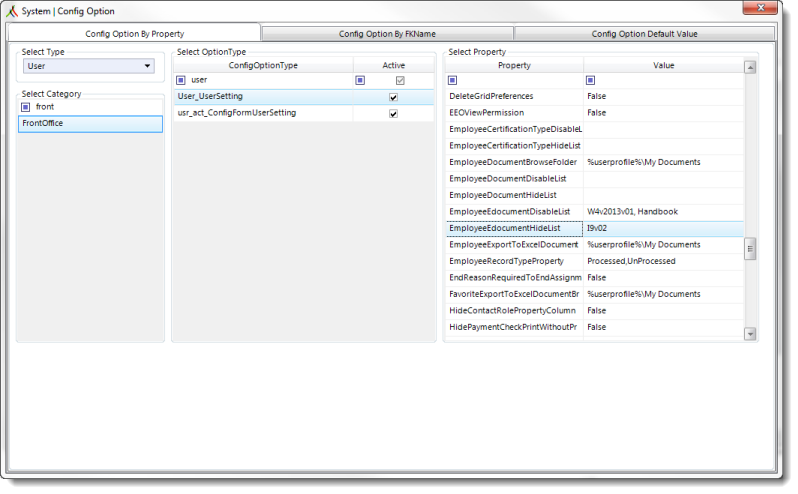Image resolution: width=798 pixels, height=494 pixels.
Task: Select the EEOViewPermission property row
Action: pos(514,113)
